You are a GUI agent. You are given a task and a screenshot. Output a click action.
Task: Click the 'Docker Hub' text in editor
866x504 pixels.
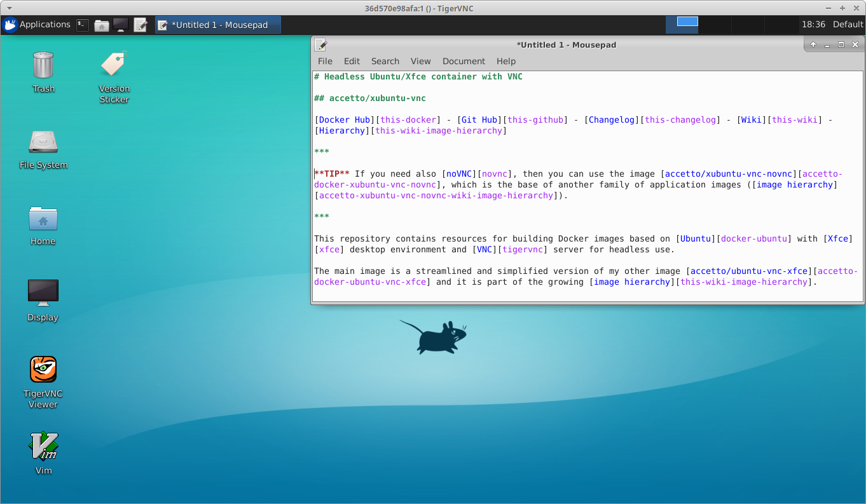pos(345,120)
